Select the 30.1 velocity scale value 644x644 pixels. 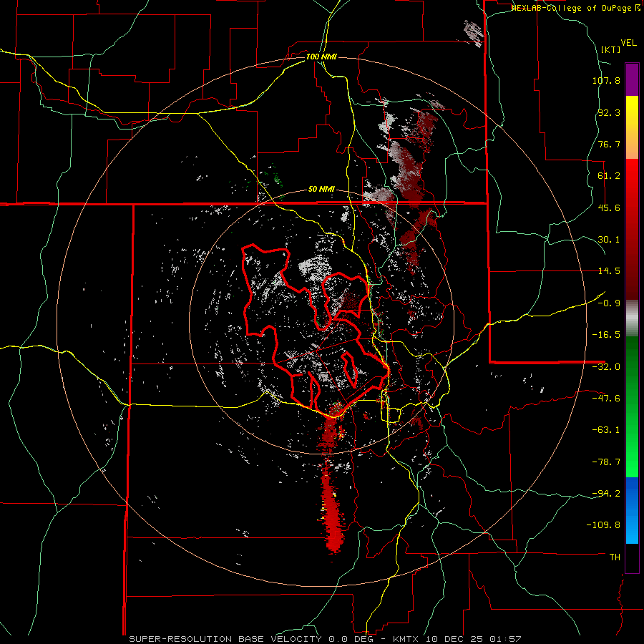(x=609, y=240)
